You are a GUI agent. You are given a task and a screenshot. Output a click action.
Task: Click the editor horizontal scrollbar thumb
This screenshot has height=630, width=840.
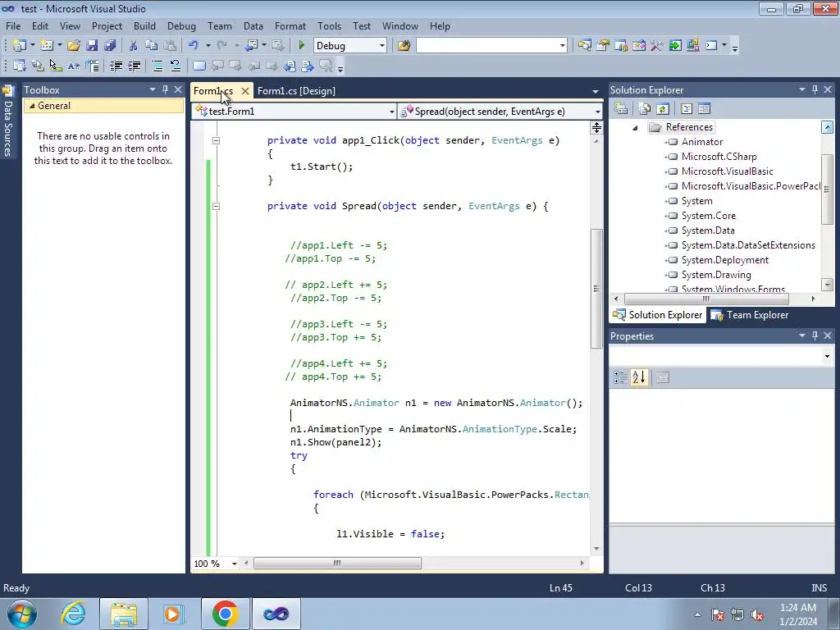(337, 563)
